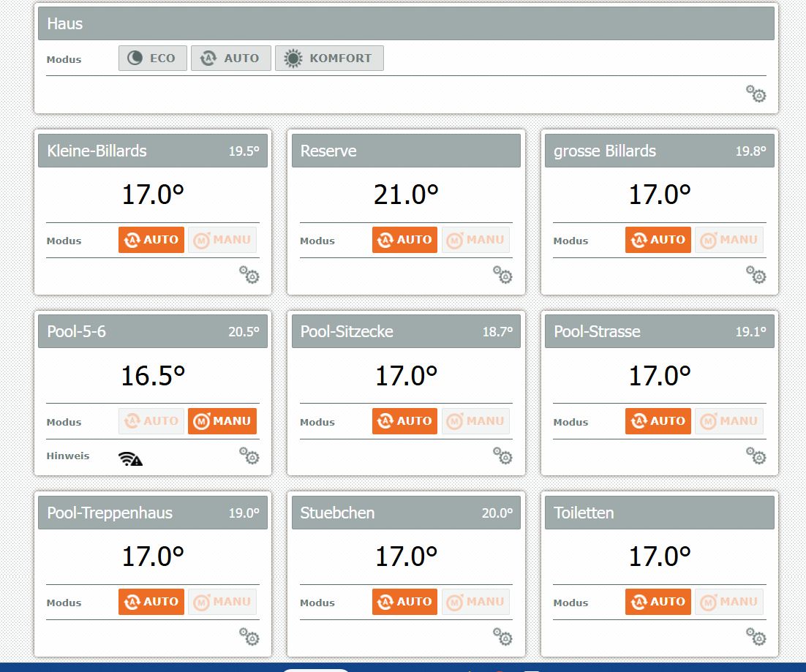Viewport: 806px width, 672px height.
Task: Open Pool-Sitzecke settings gear icon
Action: (502, 456)
